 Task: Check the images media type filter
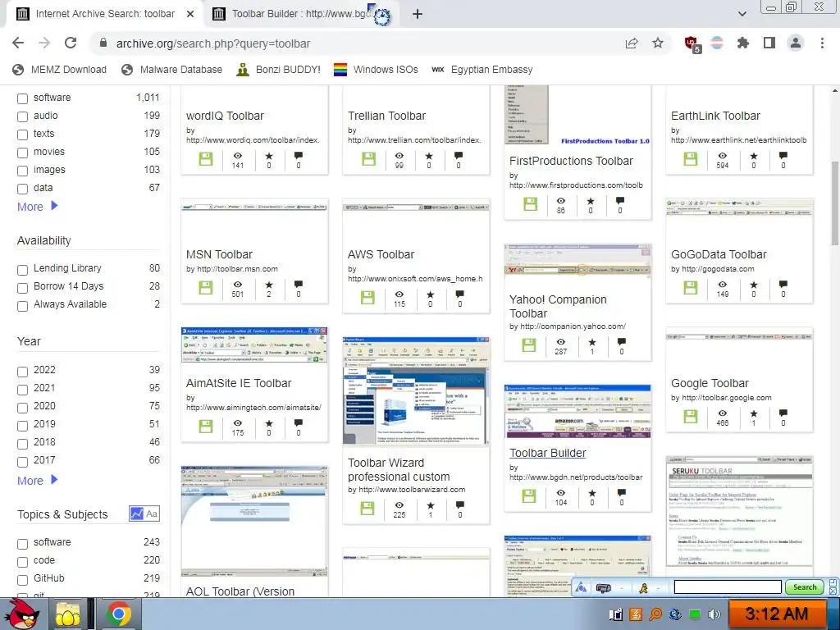22,171
